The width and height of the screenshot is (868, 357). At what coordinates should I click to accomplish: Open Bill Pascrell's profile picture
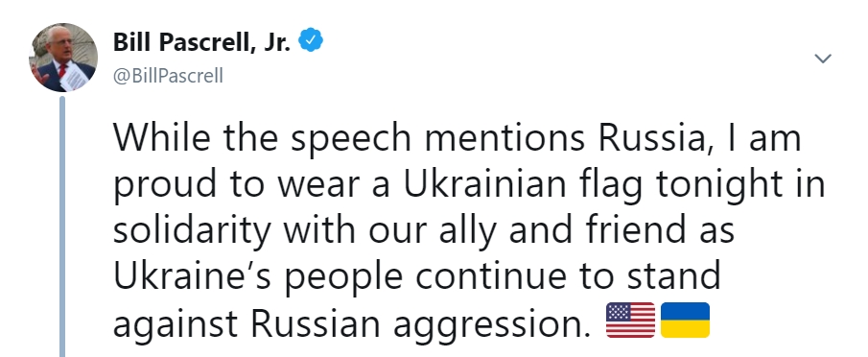(x=63, y=57)
